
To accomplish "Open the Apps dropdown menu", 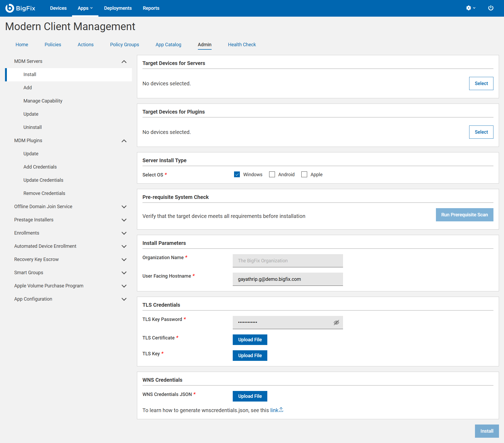I will coord(85,8).
